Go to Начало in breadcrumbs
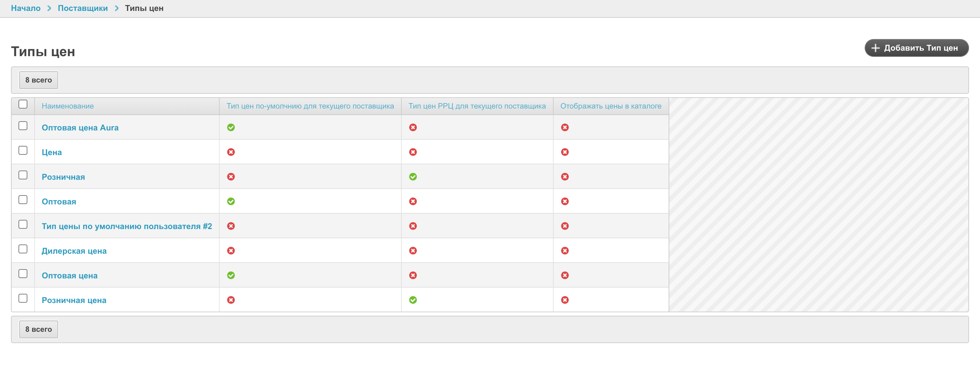 click(x=25, y=8)
